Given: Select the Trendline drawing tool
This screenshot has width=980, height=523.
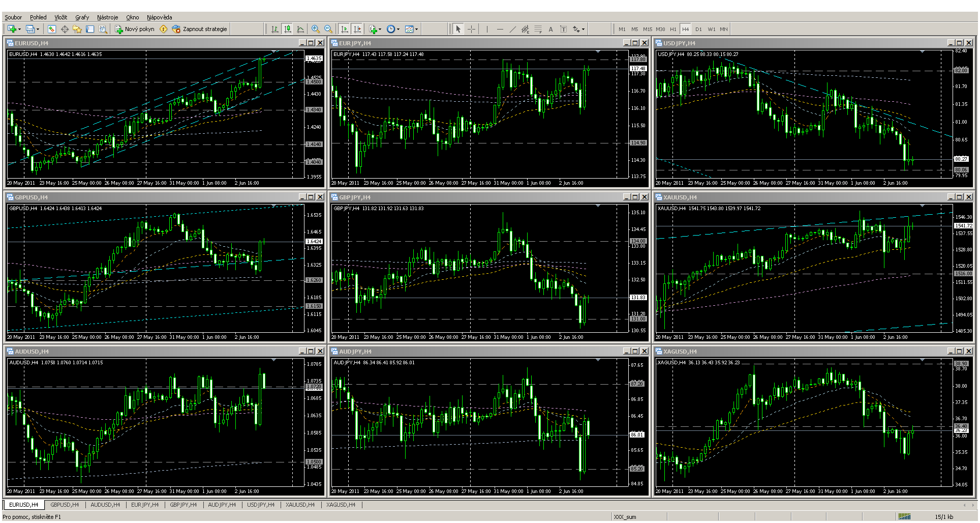Looking at the screenshot, I should pos(512,29).
